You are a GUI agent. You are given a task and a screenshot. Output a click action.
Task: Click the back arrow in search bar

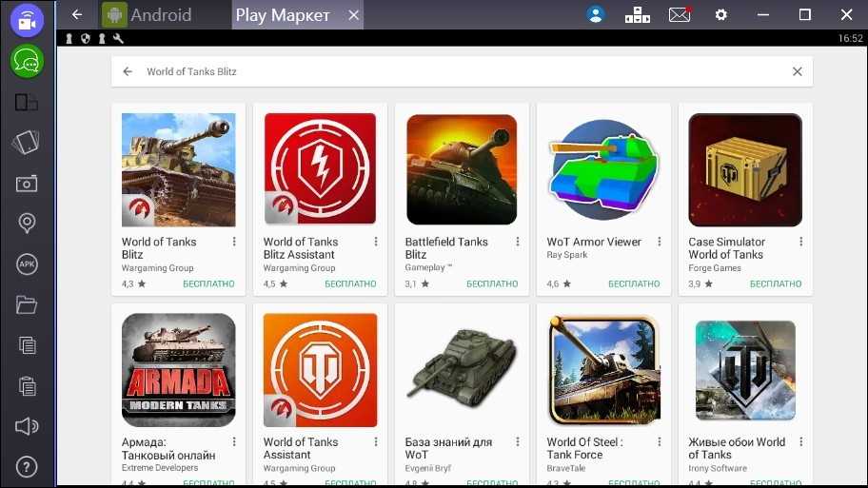[x=128, y=71]
